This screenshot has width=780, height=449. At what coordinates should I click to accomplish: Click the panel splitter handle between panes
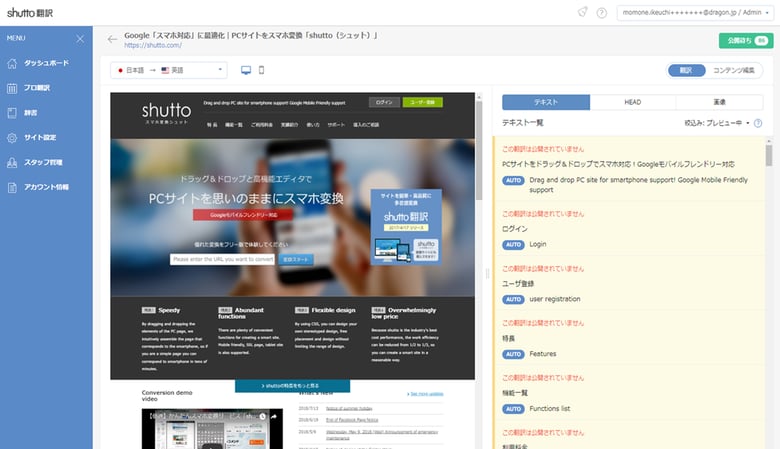click(x=488, y=273)
